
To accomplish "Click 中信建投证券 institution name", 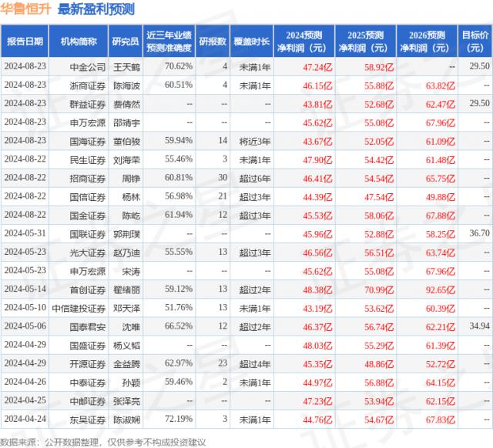I will [79, 308].
